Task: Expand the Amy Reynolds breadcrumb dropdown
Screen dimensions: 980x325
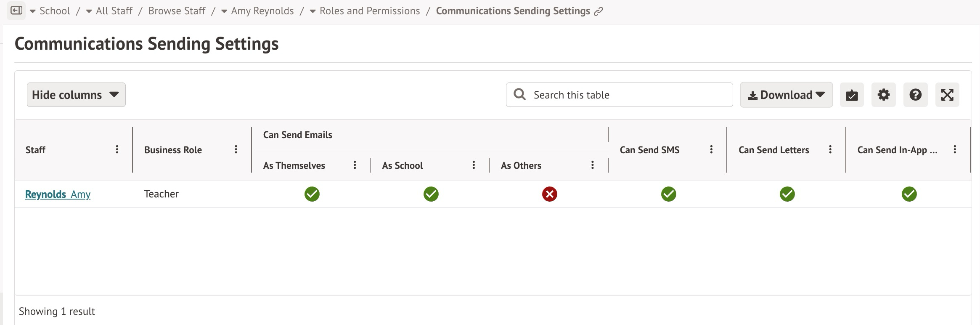Action: click(224, 11)
